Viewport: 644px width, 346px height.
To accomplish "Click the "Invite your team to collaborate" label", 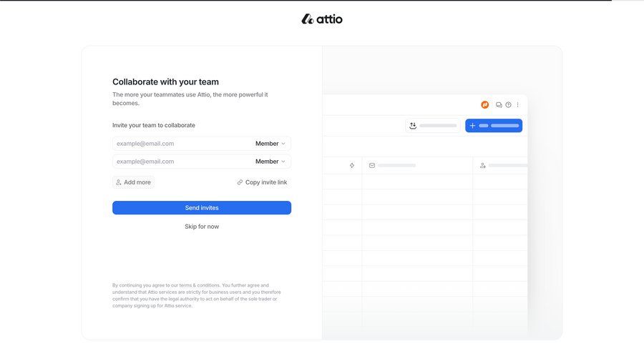I will [154, 125].
